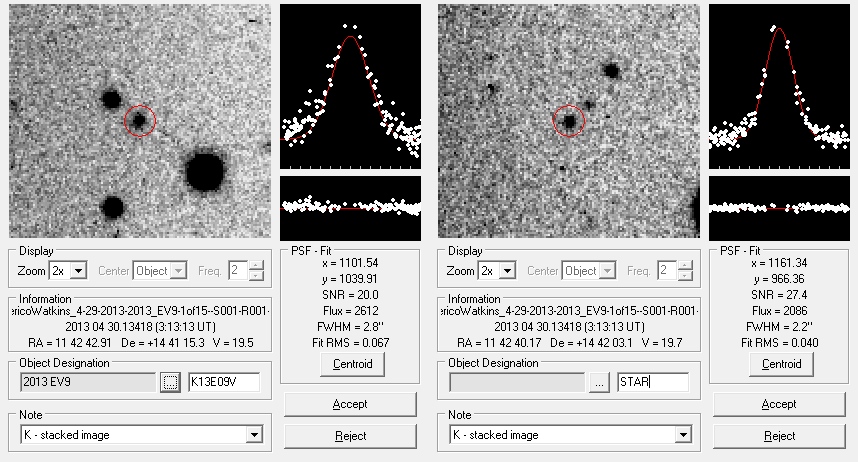
Task: Click the red-circled object in the left image
Action: tap(140, 120)
